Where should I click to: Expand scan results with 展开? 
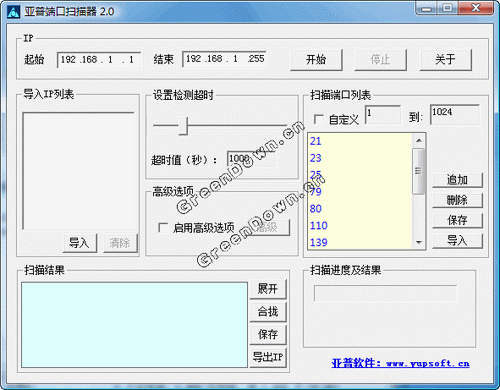click(x=268, y=289)
